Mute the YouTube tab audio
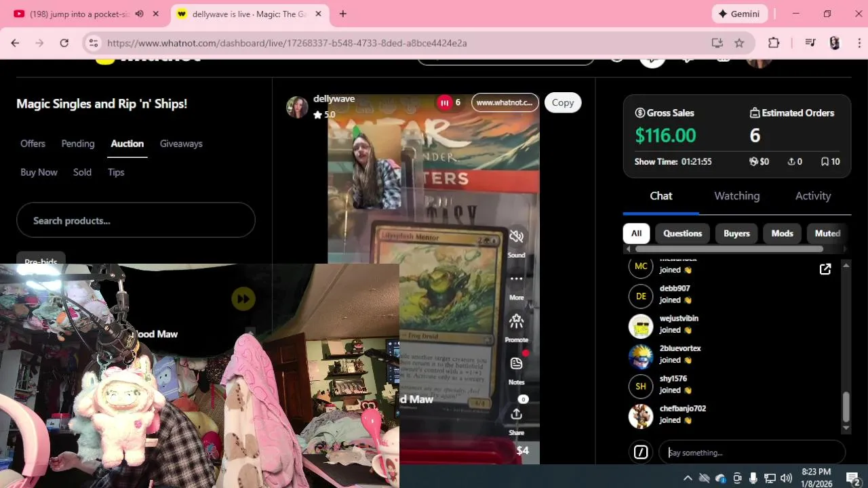The width and height of the screenshot is (868, 488). coord(139,14)
